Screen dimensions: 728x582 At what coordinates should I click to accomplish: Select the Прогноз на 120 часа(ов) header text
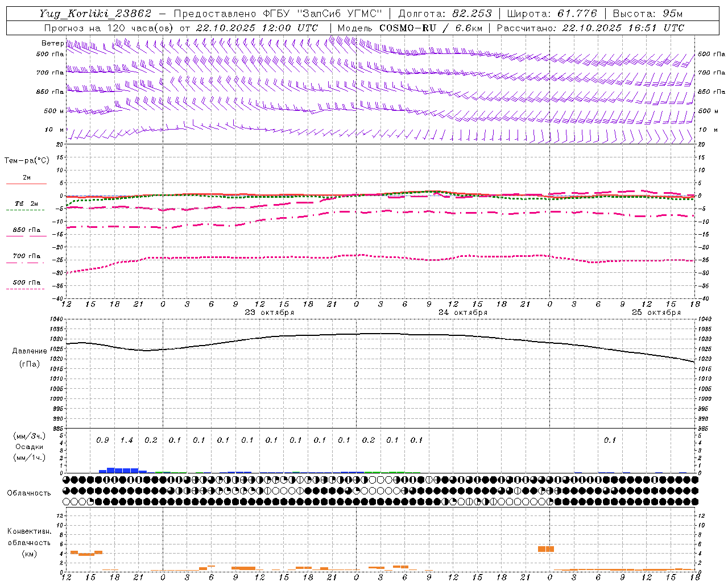point(110,28)
